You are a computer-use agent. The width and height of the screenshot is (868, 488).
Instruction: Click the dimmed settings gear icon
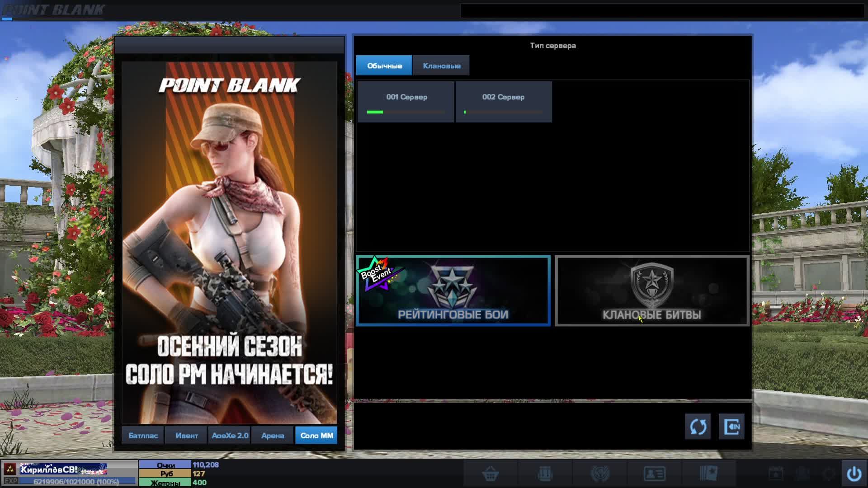pyautogui.click(x=830, y=474)
